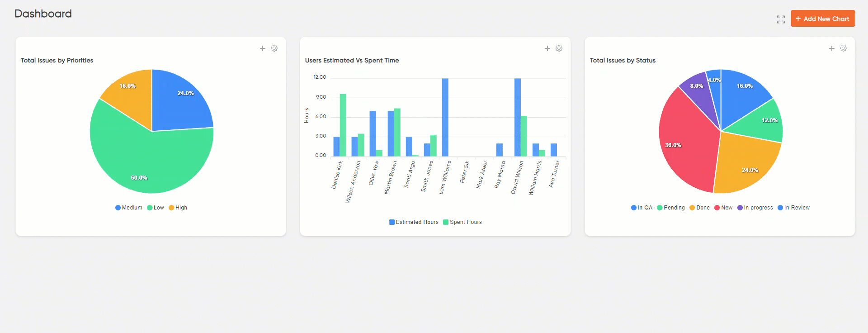868x333 pixels.
Task: Click plus icon on Users Estimated Vs Spent Time card
Action: (x=547, y=48)
